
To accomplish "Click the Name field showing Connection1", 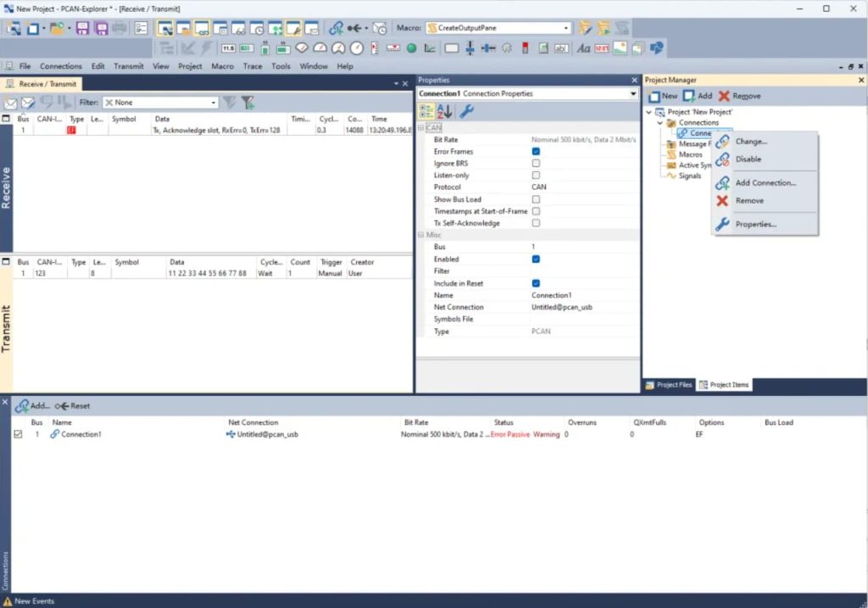I will [583, 295].
